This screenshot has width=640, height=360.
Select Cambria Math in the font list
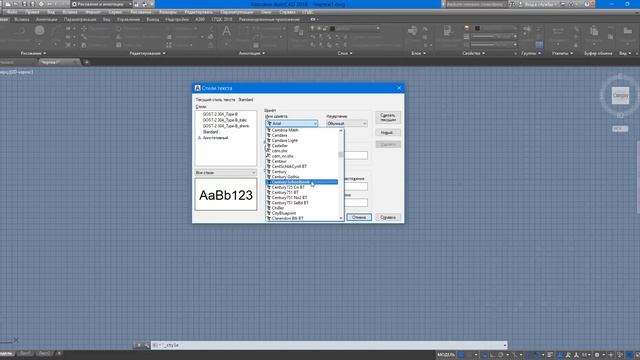point(302,130)
